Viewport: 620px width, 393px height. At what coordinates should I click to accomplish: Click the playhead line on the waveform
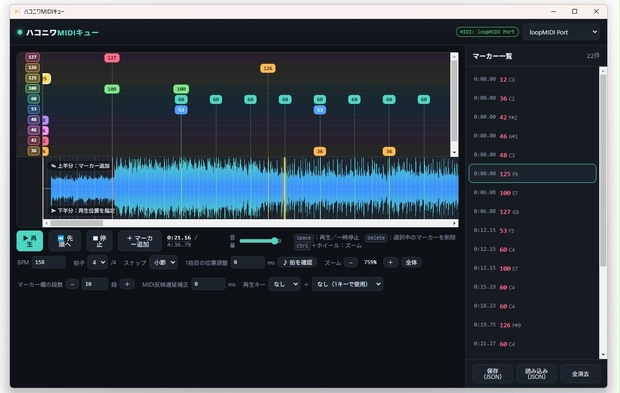[284, 188]
